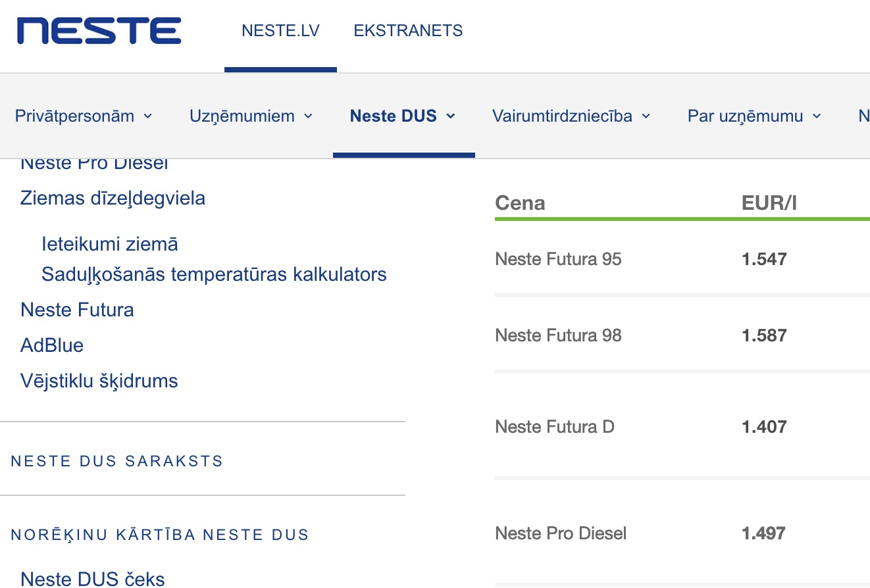Open the Neste DUS dropdown chevron
870x588 pixels.
tap(451, 116)
